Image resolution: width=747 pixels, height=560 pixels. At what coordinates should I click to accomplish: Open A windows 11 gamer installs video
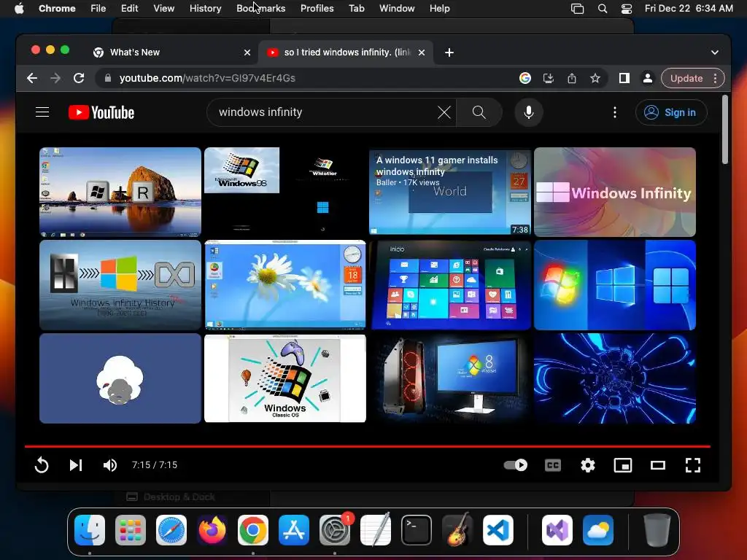tap(449, 192)
